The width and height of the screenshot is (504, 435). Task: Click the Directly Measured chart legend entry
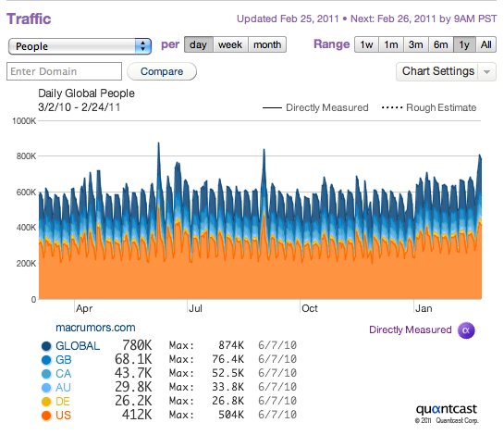[x=315, y=107]
